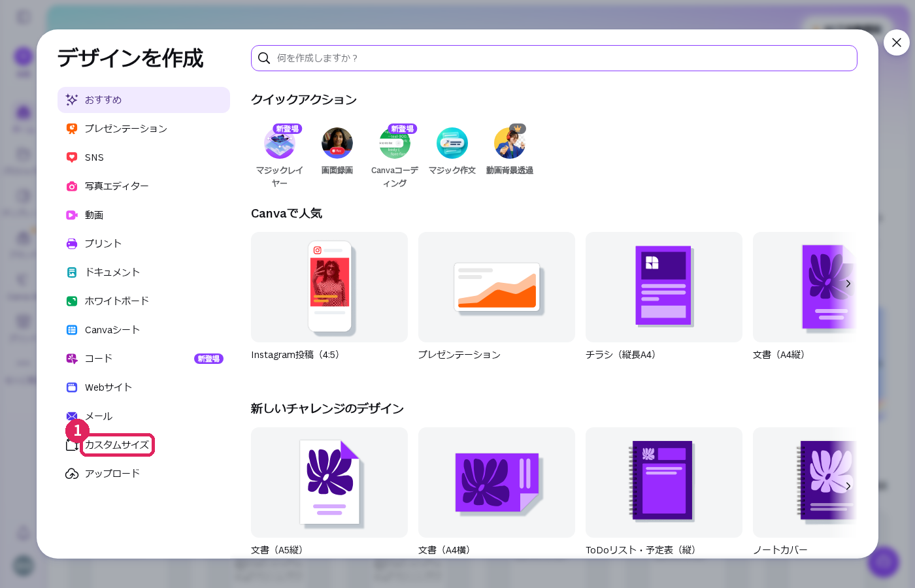Select the 文書（A5縦）thumbnail
Image resolution: width=915 pixels, height=588 pixels.
[x=329, y=482]
